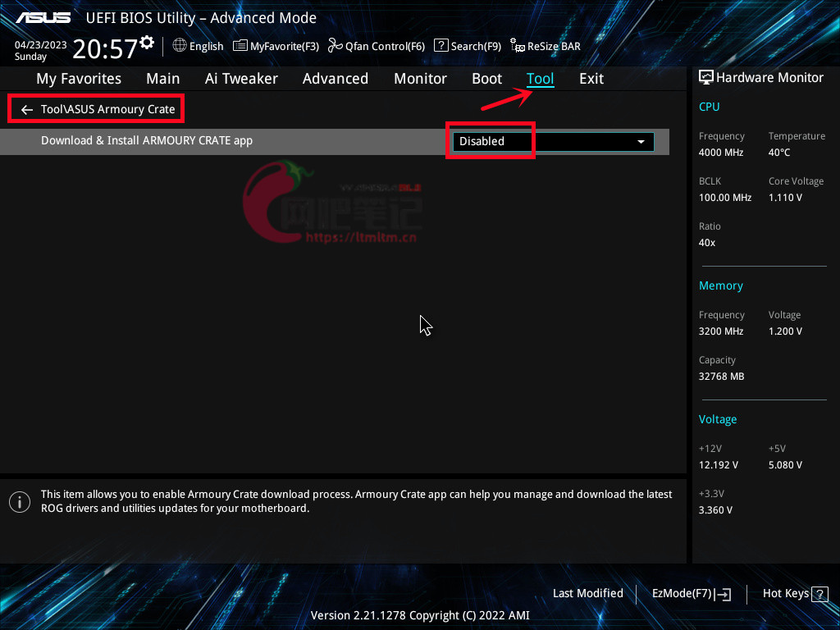Click memory voltage value 1.200 V
Image resolution: width=840 pixels, height=630 pixels.
785,331
